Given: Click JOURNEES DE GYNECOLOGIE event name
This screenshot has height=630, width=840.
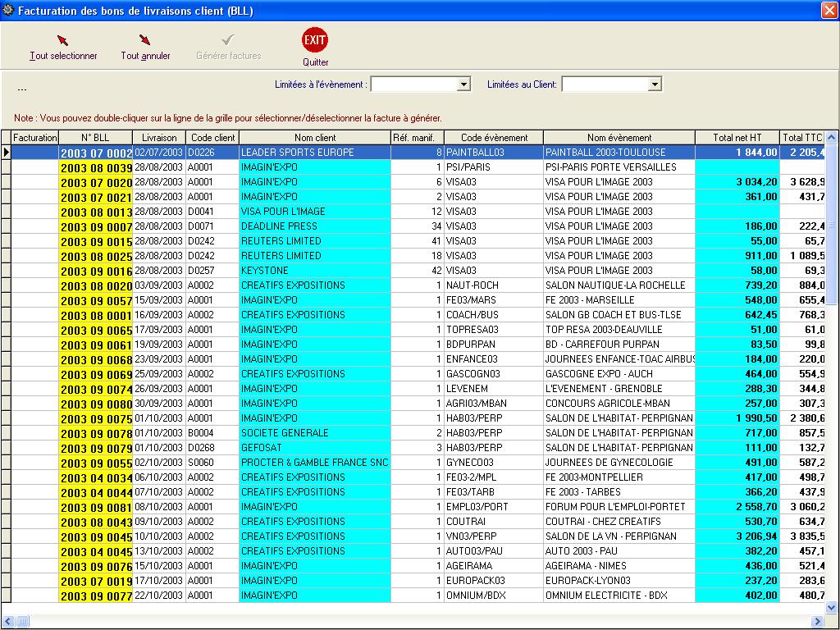Looking at the screenshot, I should [619, 463].
